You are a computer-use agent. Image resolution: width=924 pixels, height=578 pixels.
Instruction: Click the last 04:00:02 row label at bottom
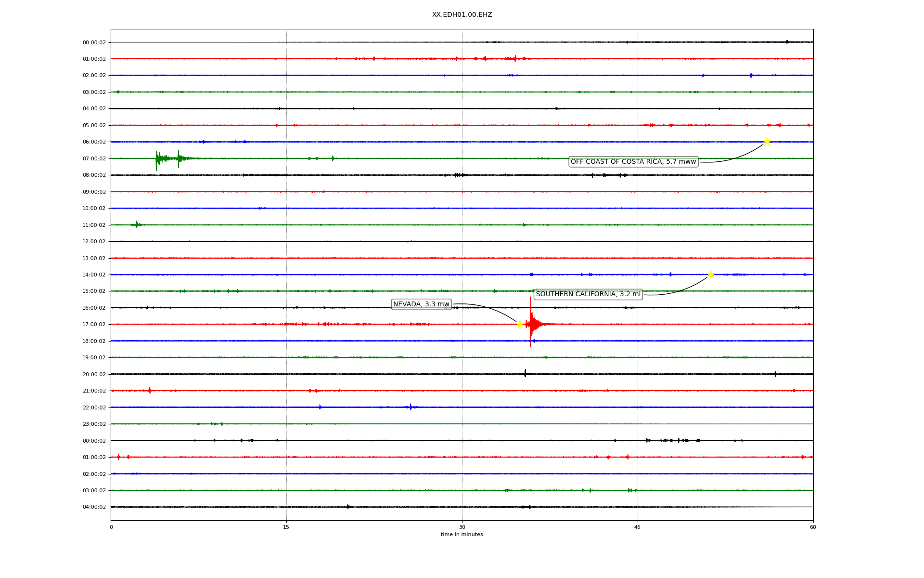94,507
